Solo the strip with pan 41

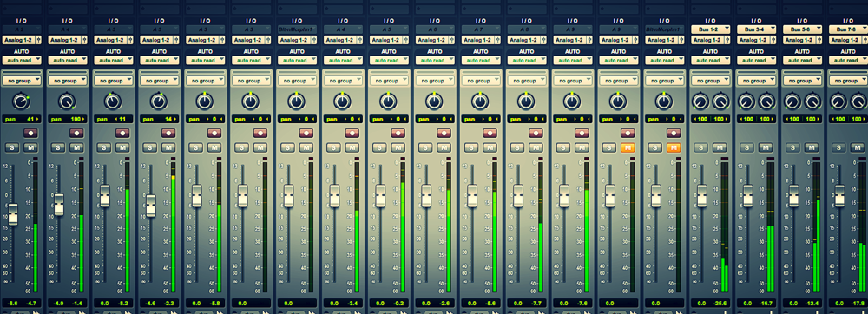coord(11,147)
